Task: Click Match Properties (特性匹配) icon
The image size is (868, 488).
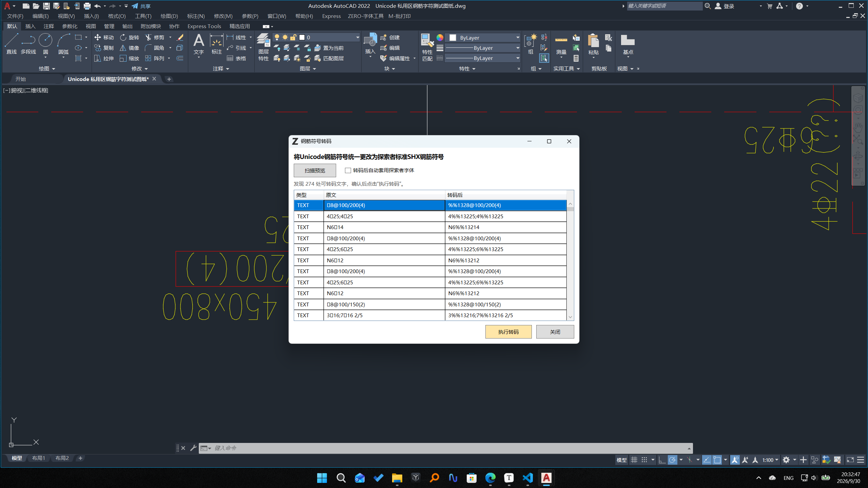Action: [x=427, y=47]
